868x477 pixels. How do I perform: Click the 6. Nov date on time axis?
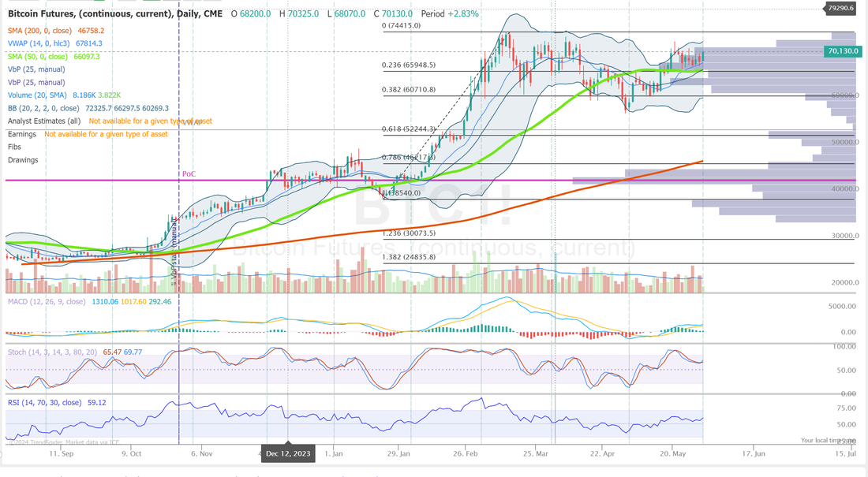click(x=201, y=453)
